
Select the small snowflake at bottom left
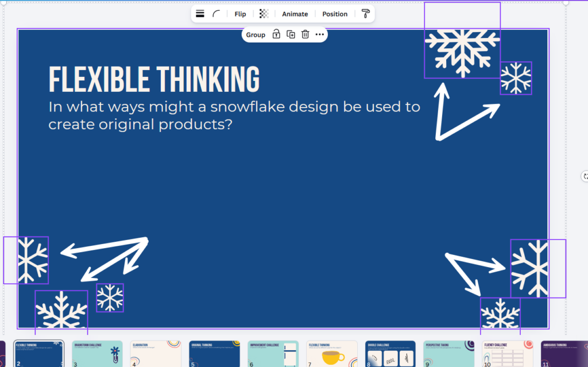(110, 298)
